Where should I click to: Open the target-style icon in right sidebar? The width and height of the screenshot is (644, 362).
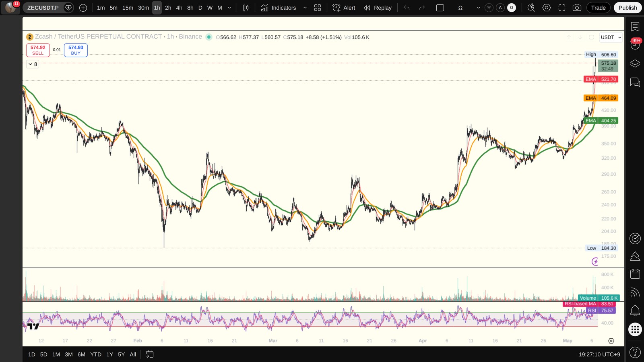tap(635, 239)
